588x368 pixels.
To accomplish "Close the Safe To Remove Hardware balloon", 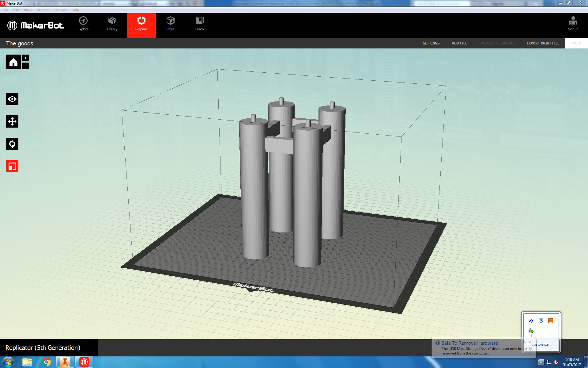I will tap(530, 342).
